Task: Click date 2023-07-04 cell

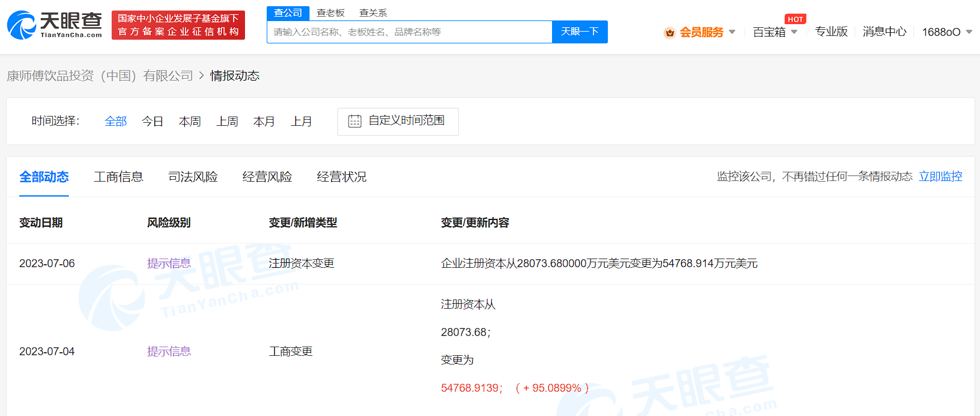Action: [x=47, y=352]
